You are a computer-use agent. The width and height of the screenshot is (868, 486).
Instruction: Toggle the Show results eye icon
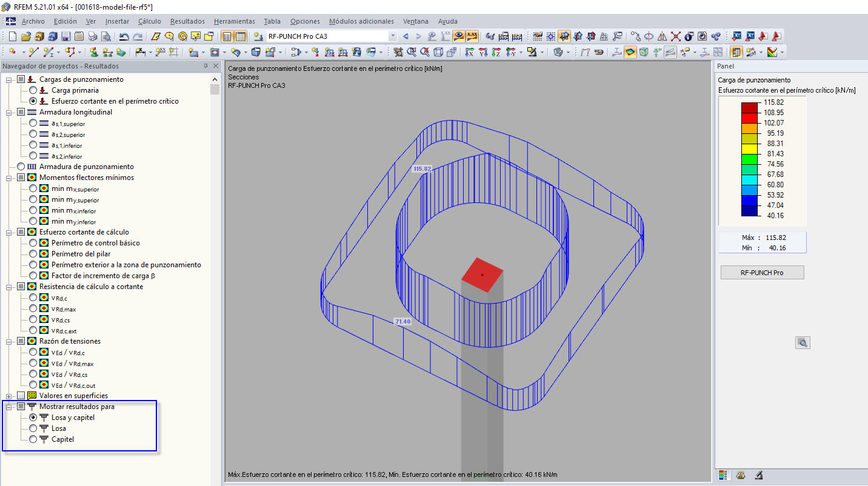pos(459,36)
